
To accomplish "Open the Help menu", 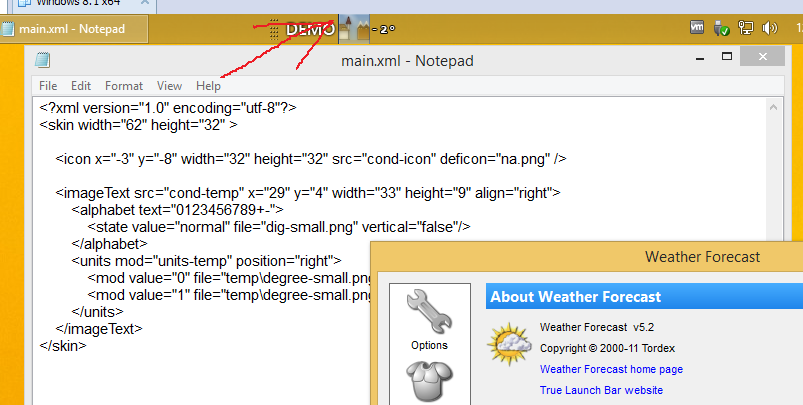I will point(208,86).
